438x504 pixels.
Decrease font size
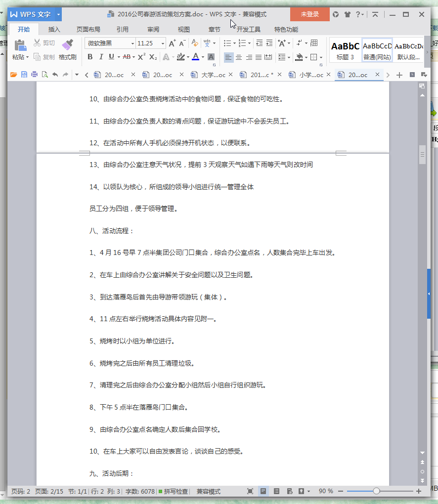[182, 43]
